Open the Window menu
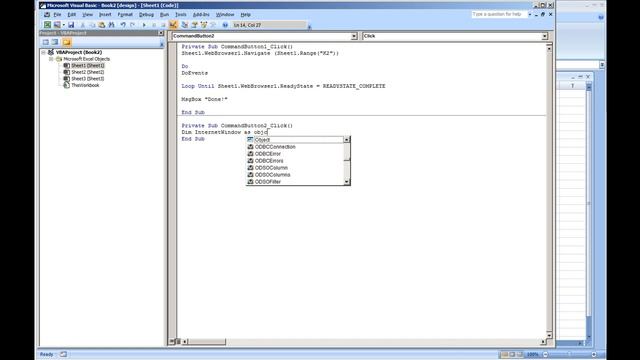Viewport: 640px width, 360px height. (225, 14)
